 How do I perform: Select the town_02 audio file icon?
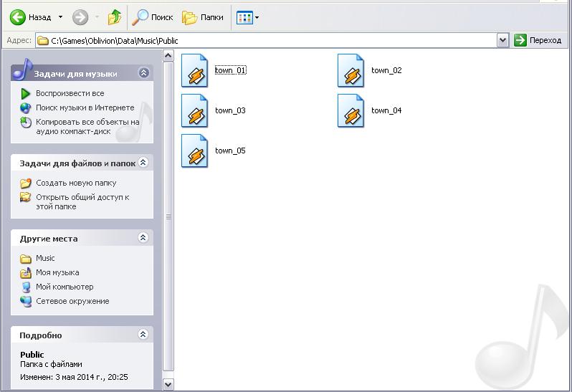point(351,70)
